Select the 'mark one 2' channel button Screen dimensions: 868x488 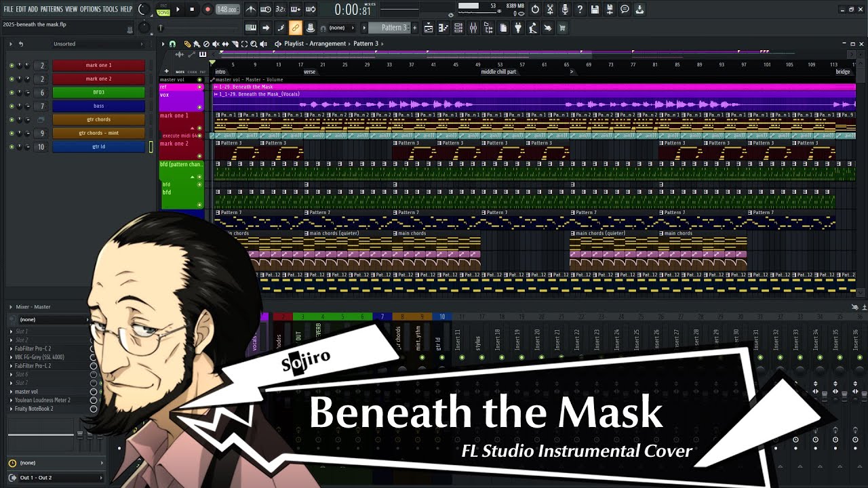99,79
